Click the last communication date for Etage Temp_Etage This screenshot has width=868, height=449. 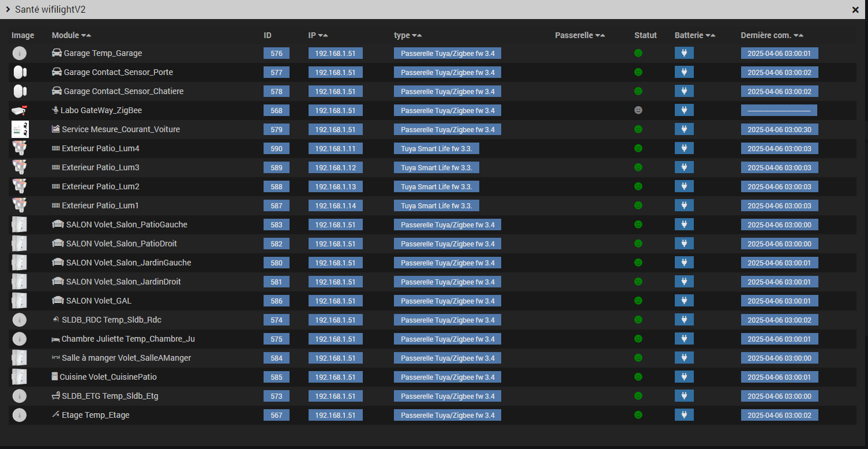(779, 415)
